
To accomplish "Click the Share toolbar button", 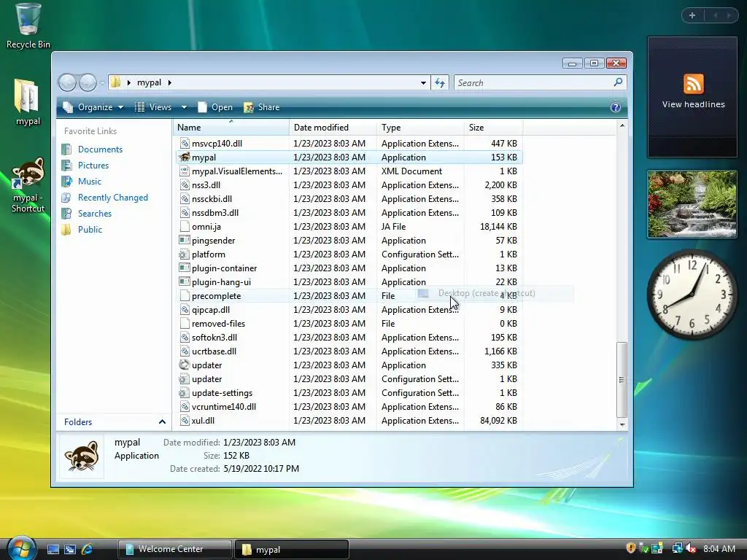I will [x=262, y=107].
